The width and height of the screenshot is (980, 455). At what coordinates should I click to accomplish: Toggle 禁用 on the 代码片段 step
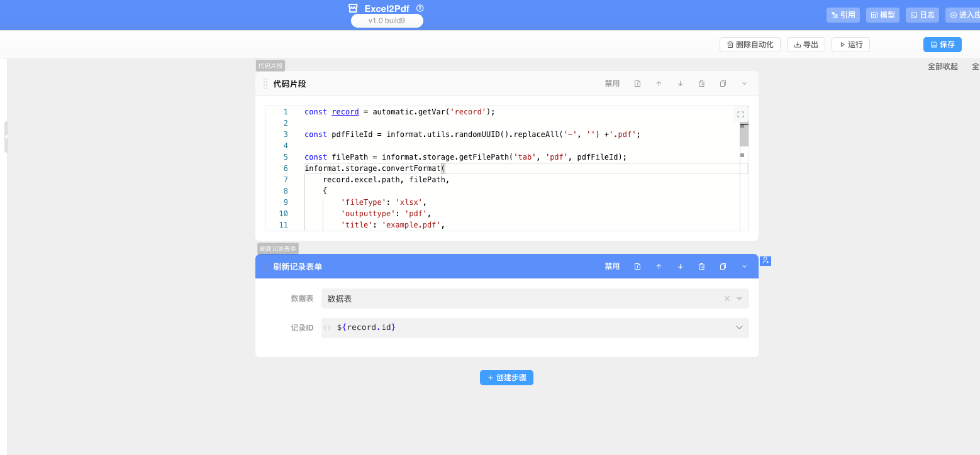click(x=612, y=84)
